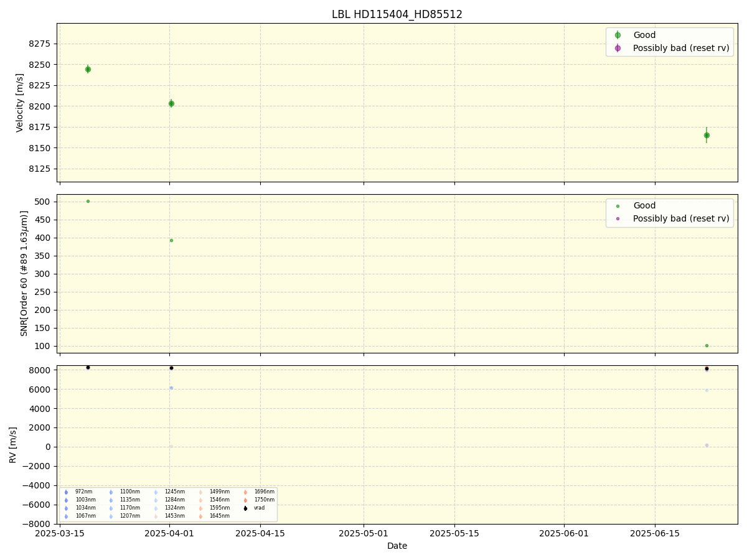Click the 1284nm legend marker

point(156,500)
